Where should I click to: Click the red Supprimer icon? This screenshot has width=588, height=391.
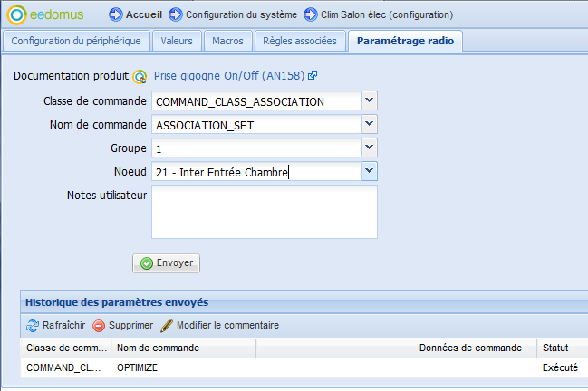[x=99, y=326]
